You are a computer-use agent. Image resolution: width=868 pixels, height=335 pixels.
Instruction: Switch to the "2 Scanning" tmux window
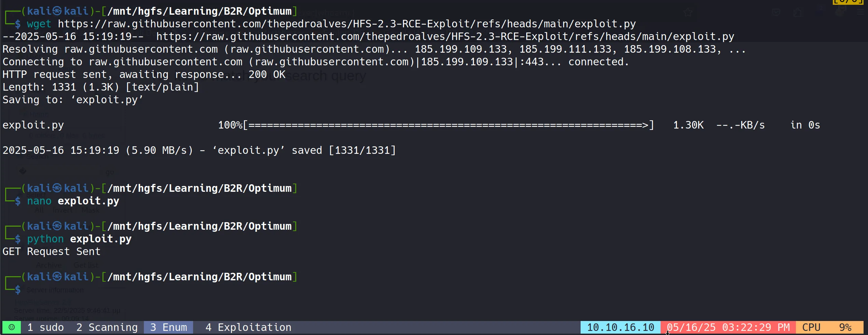click(x=107, y=327)
